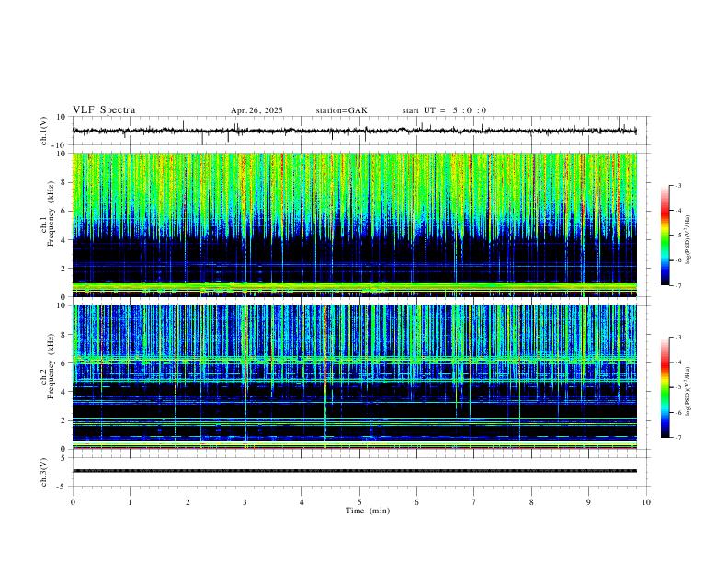Click time axis tick label "0"
The width and height of the screenshot is (728, 563).
[x=73, y=502]
